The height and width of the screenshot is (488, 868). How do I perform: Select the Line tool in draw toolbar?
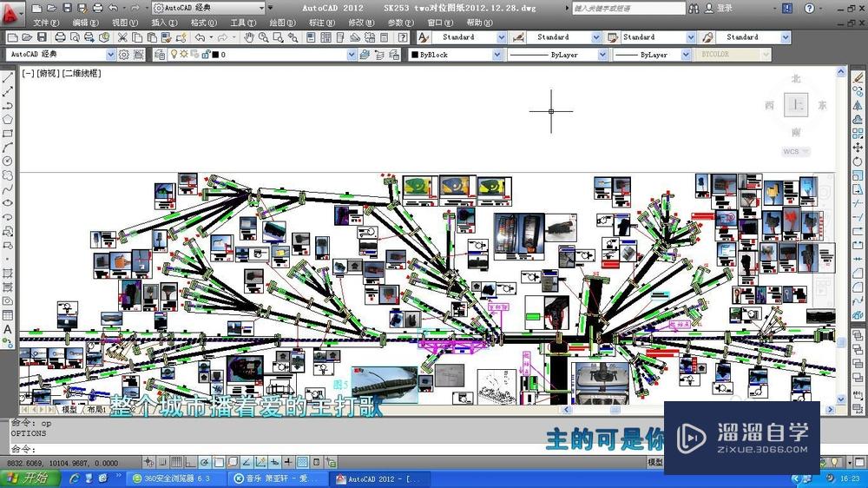(x=8, y=78)
